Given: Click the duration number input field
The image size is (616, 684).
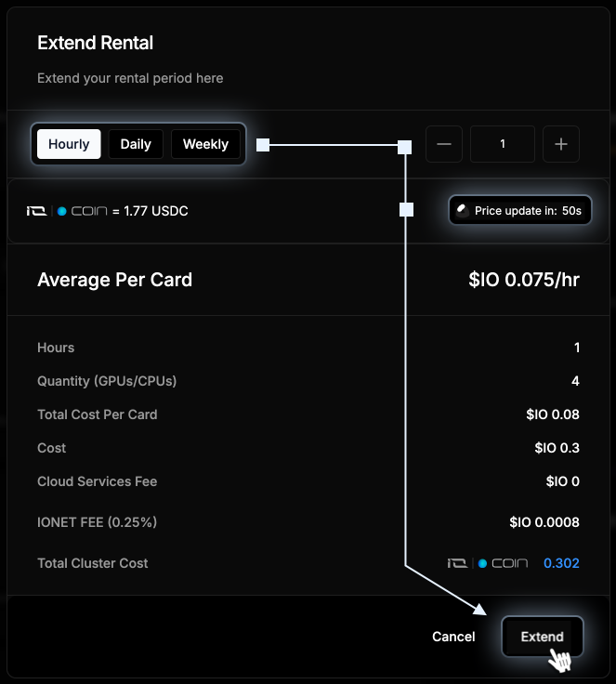Looking at the screenshot, I should (503, 144).
